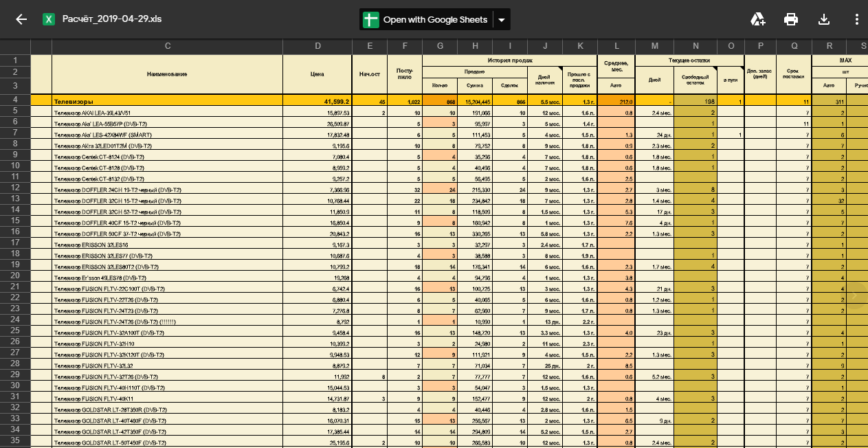Image resolution: width=868 pixels, height=448 pixels.
Task: Add file to My Drive icon
Action: coord(758,19)
